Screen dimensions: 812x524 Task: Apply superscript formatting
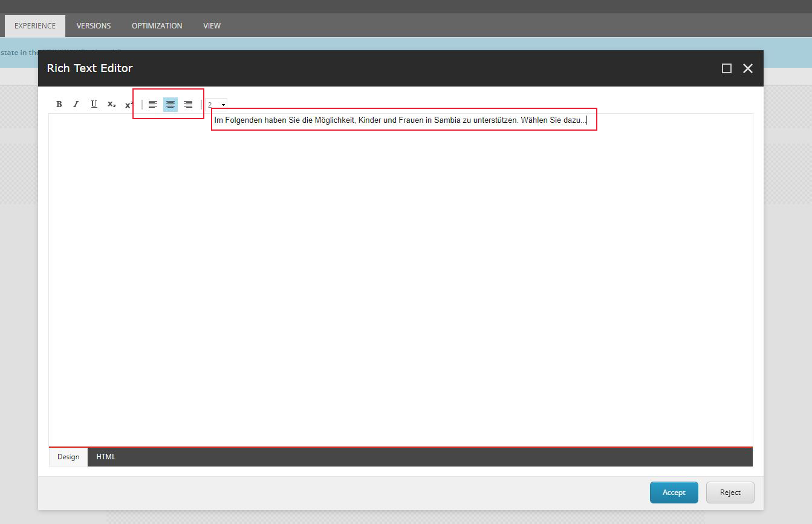129,104
